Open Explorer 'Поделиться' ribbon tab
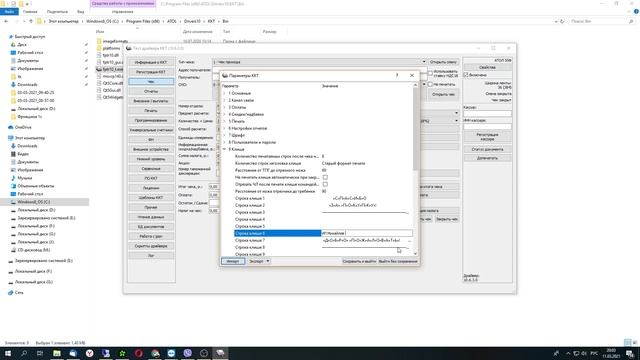This screenshot has width=640, height=360. pyautogui.click(x=57, y=12)
